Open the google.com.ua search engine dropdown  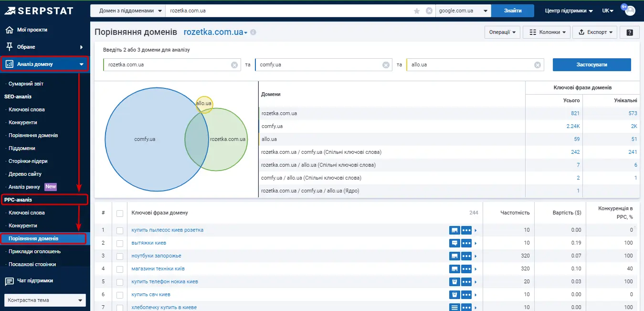(463, 11)
